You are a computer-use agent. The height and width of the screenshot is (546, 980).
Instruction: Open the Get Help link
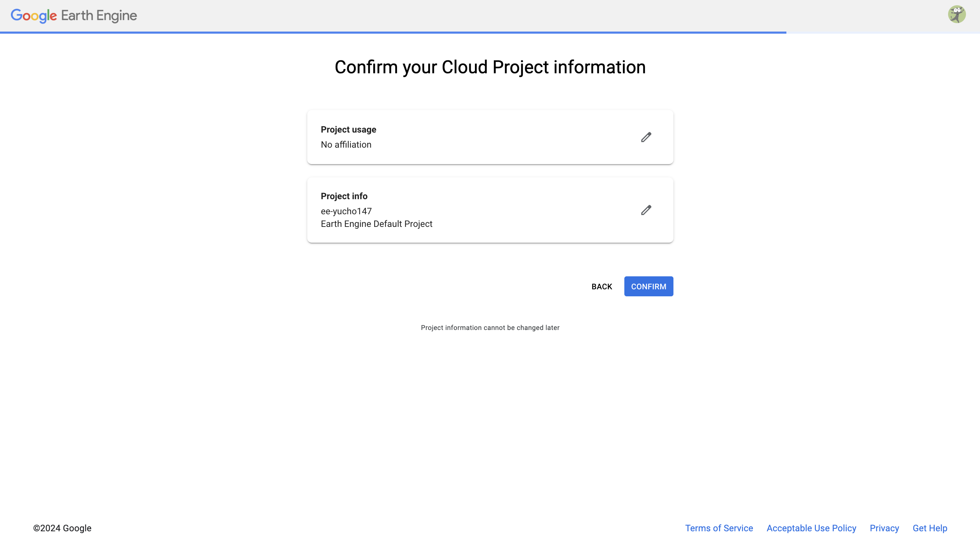(930, 528)
